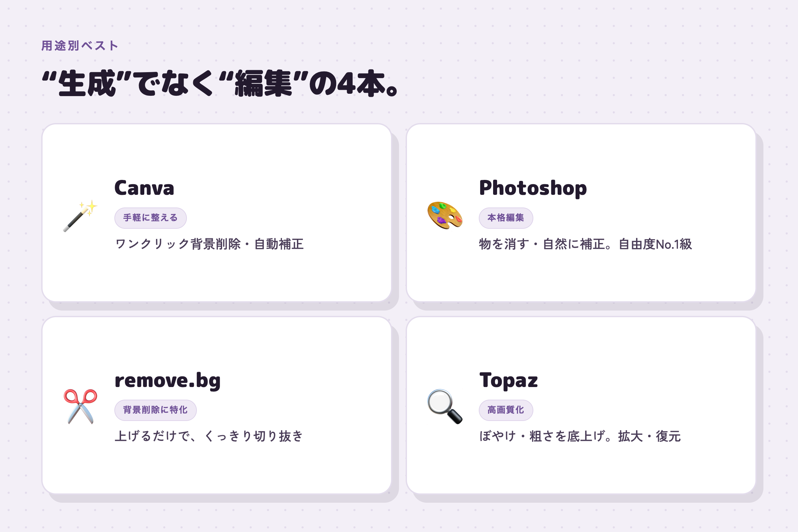Open the Photoshop title
Image resolution: width=798 pixels, height=532 pixels.
(x=533, y=189)
